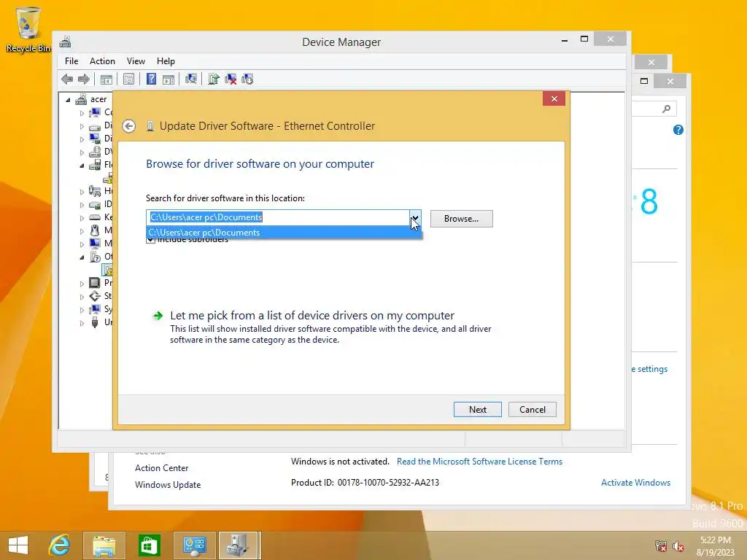The width and height of the screenshot is (747, 560).
Task: Collapse the Floppy drive controllers category arrow
Action: [82, 166]
